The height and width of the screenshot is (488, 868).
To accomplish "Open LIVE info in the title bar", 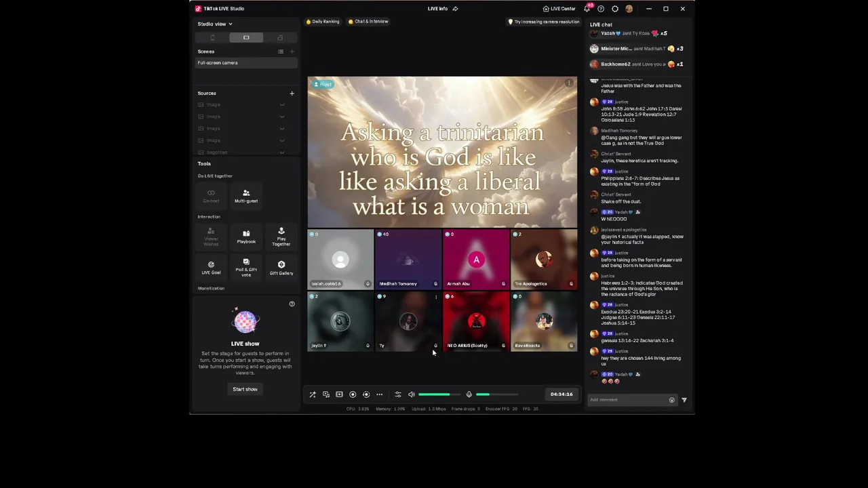I will tap(437, 9).
